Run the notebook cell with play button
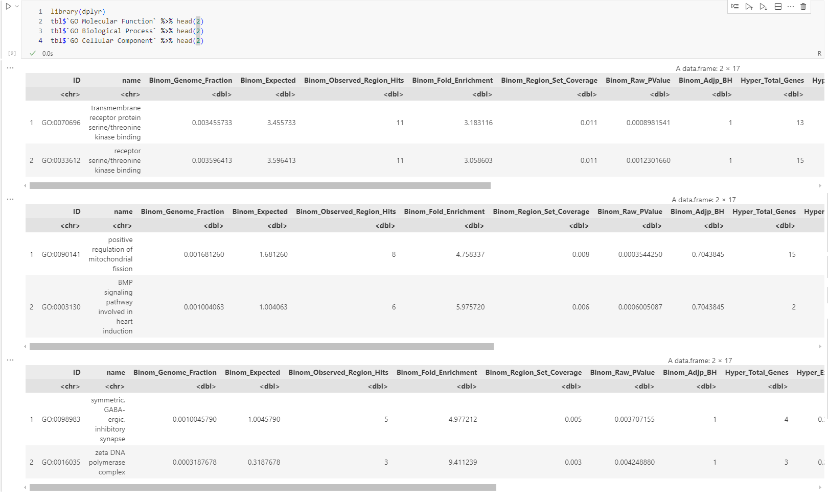828x504 pixels. (8, 7)
